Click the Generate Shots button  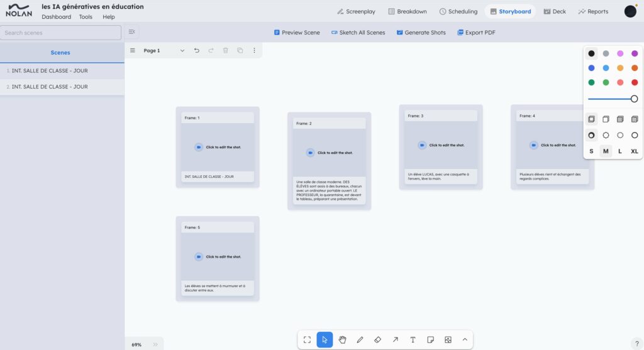(x=421, y=33)
